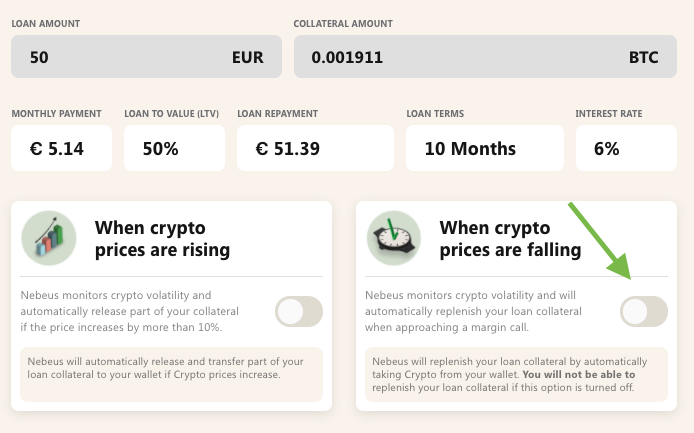Click the Interest Rate 6% box
This screenshot has height=433, width=694.
point(626,148)
